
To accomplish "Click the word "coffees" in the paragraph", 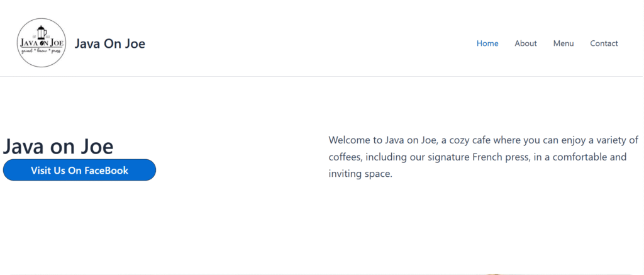I will [x=344, y=157].
